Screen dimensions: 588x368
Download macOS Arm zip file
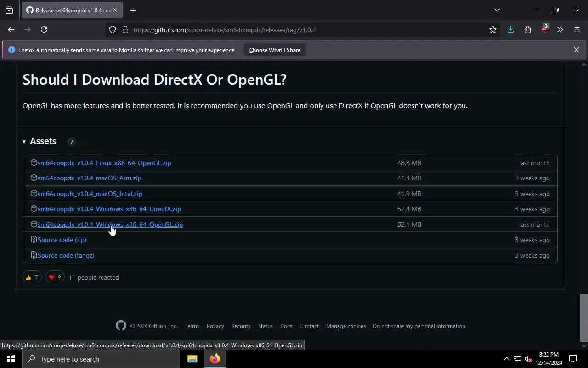(90, 178)
